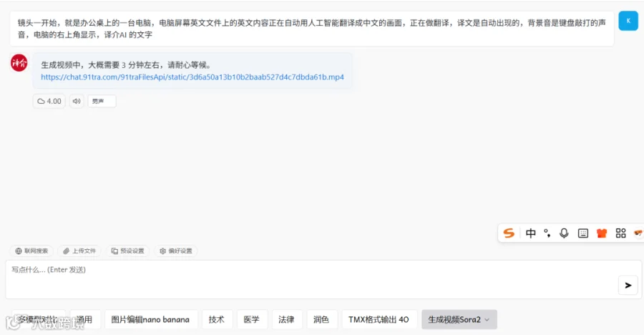The image size is (644, 335).
Task: Open the generated mp4 video link
Action: pyautogui.click(x=192, y=77)
